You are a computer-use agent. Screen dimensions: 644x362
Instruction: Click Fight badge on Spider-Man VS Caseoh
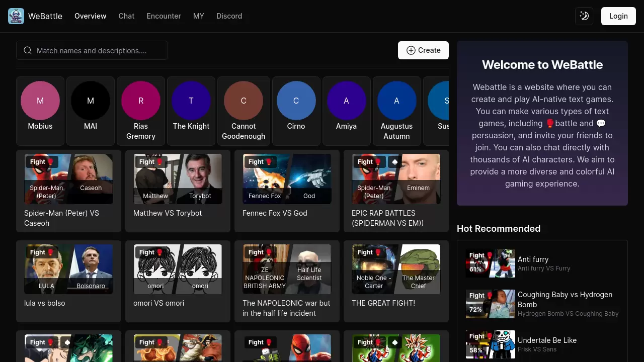42,162
